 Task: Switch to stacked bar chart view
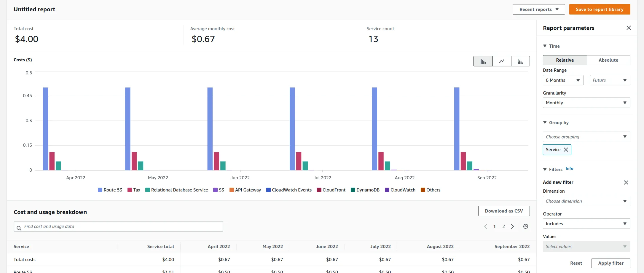click(520, 61)
